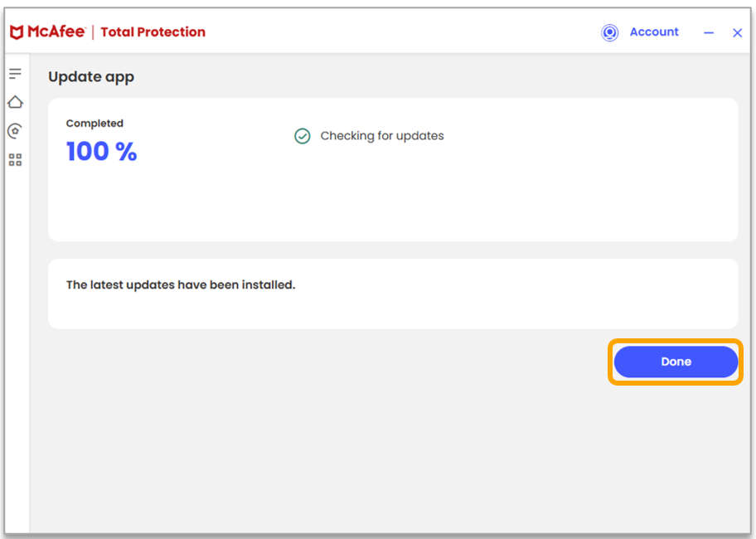Click the hamburger lines at sidebar top
The image size is (756, 539).
pyautogui.click(x=15, y=73)
